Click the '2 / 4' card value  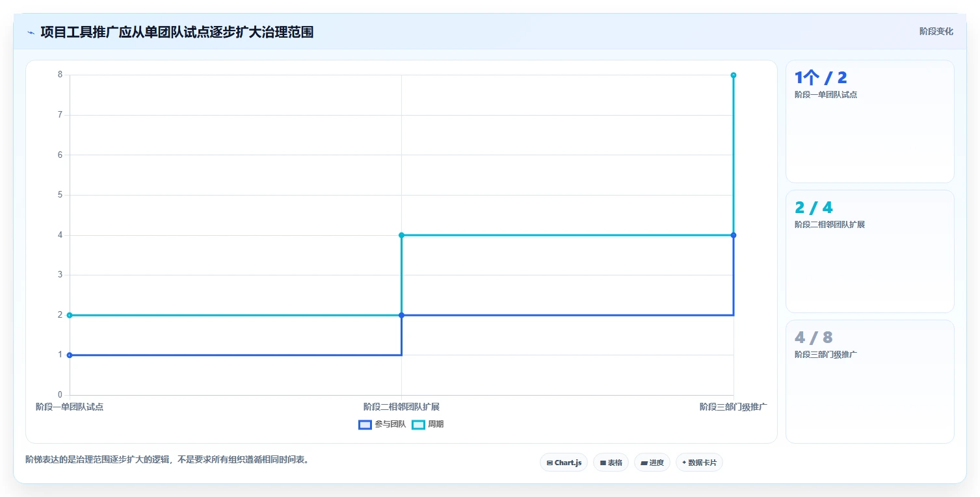pyautogui.click(x=814, y=208)
